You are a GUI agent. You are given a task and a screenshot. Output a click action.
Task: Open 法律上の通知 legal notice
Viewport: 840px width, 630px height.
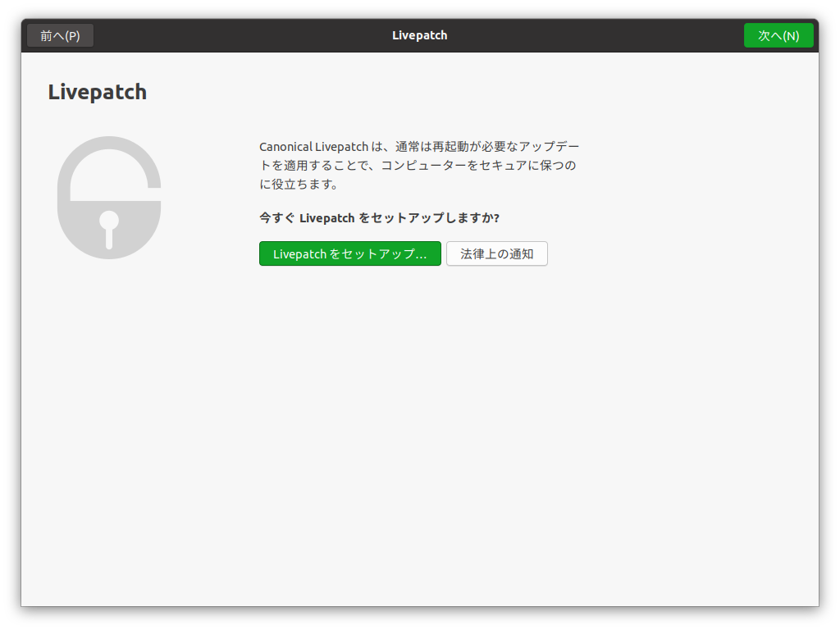pos(496,253)
